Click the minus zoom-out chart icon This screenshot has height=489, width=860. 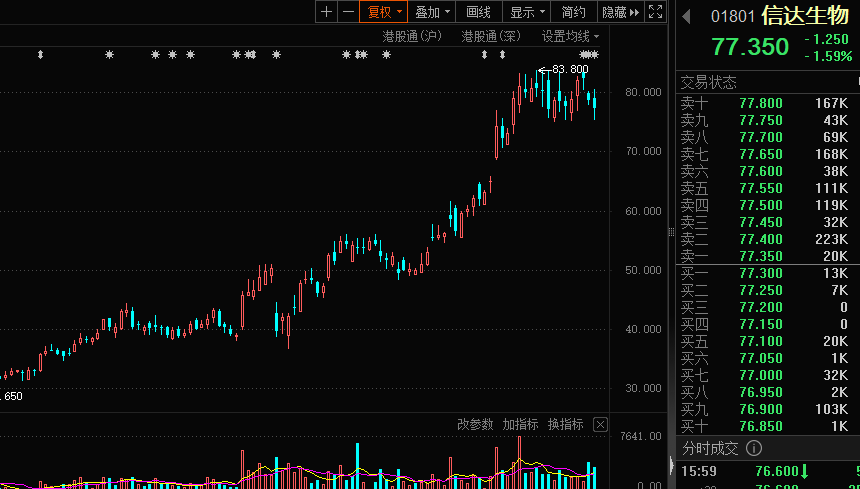(347, 12)
